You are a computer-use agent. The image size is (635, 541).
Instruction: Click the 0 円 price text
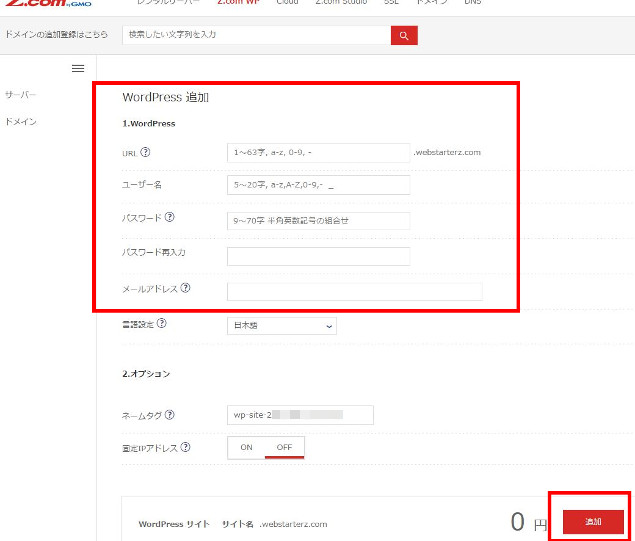click(x=528, y=522)
